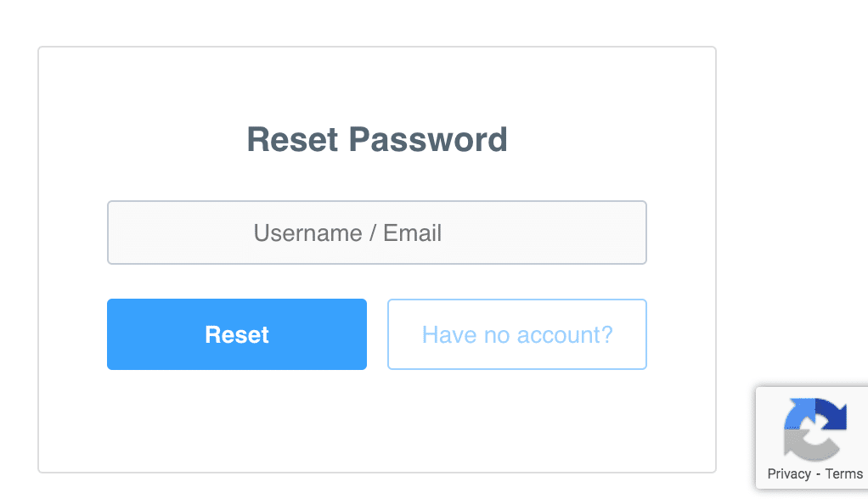This screenshot has height=504, width=868.
Task: Focus the Username / Email field
Action: (x=377, y=232)
